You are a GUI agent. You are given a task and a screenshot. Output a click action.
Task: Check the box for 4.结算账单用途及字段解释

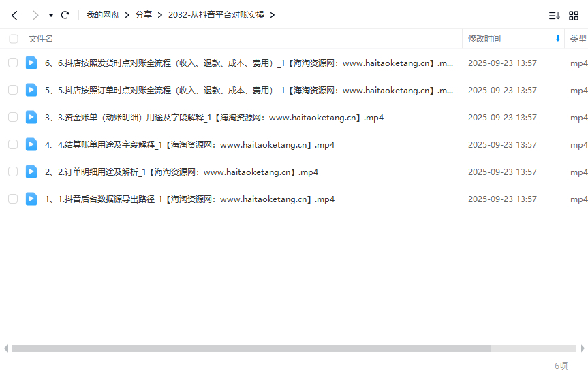[x=13, y=144]
